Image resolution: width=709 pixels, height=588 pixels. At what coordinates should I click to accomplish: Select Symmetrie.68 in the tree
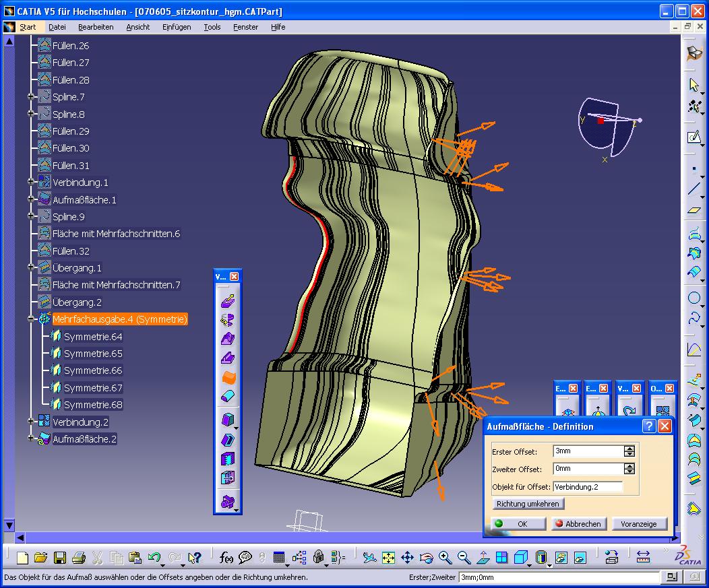93,405
